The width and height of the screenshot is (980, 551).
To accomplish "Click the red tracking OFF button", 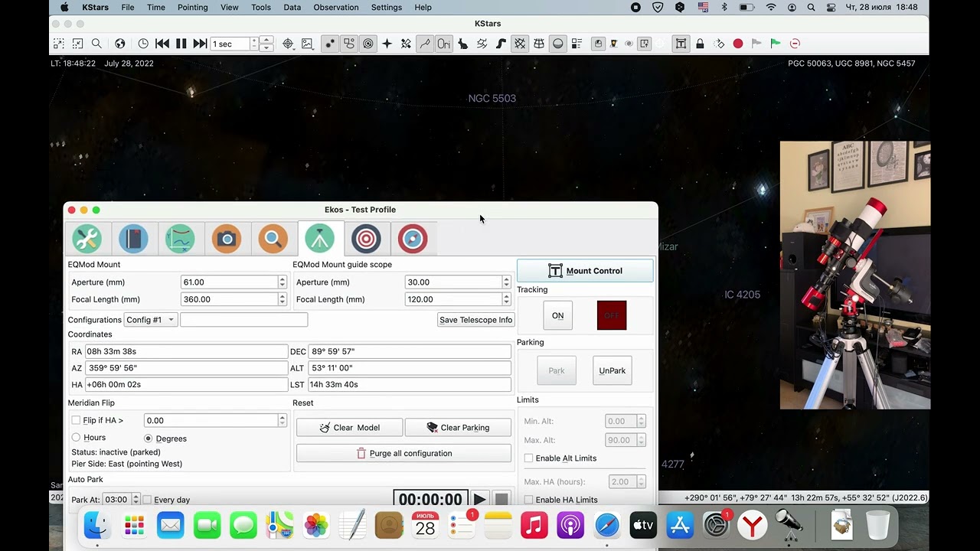I will tap(612, 315).
